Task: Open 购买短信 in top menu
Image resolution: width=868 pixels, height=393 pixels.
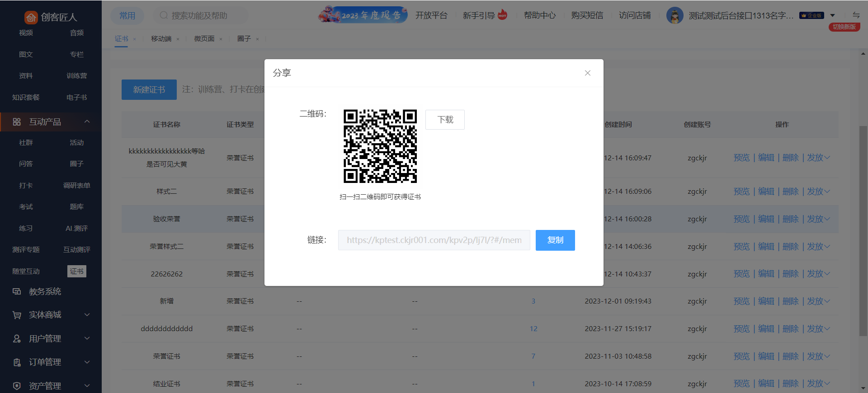Action: point(587,15)
